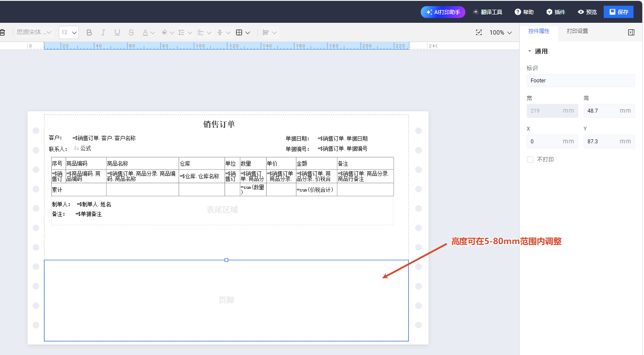This screenshot has width=644, height=355.
Task: Click the 制单人.姓名 field
Action: (x=94, y=204)
